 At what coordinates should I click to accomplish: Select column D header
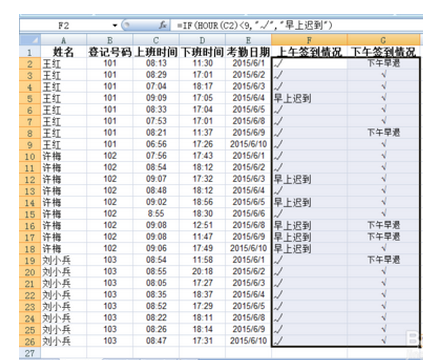[202, 40]
